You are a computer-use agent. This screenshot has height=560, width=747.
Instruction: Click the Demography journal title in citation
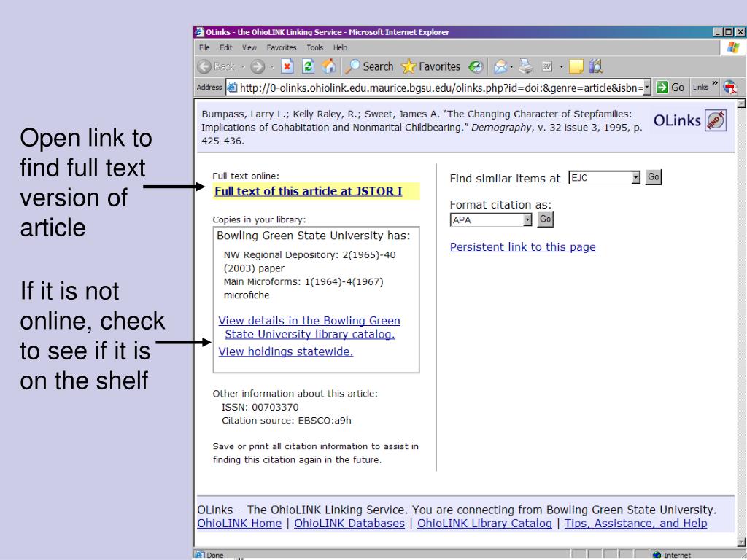[501, 127]
